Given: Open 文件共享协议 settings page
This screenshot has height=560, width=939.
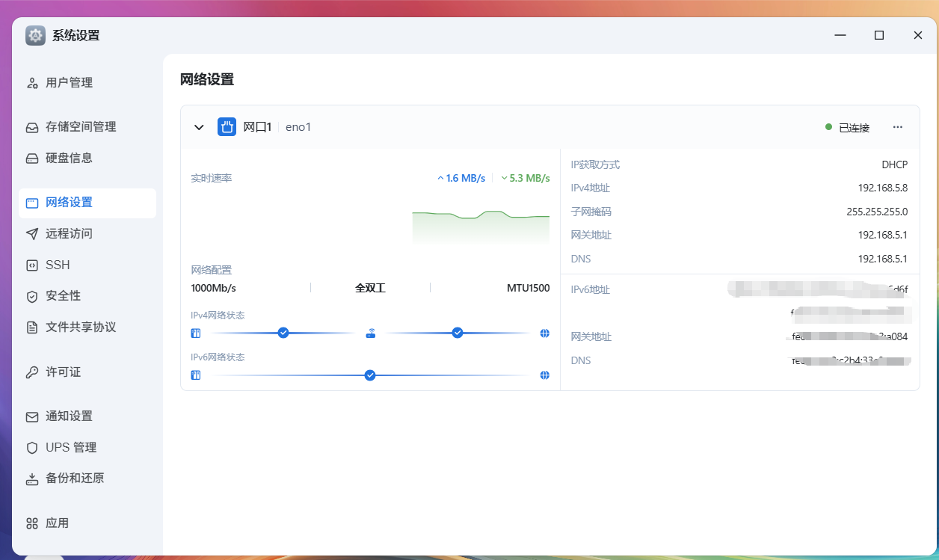Looking at the screenshot, I should point(87,327).
